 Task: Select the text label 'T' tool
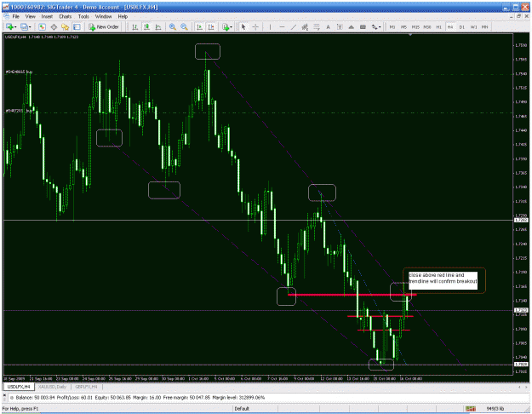[340, 26]
